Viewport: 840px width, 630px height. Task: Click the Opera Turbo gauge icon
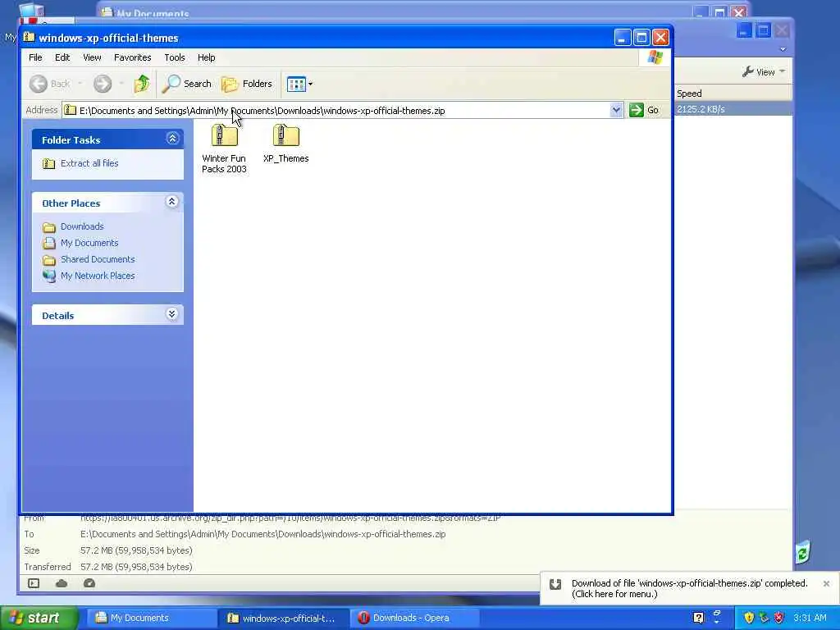tap(89, 583)
